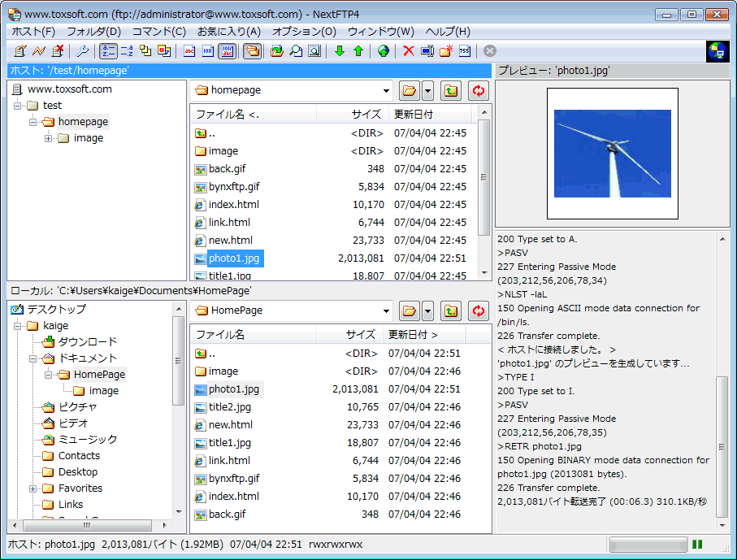Select title2.jpg in local file list
This screenshot has height=560, width=737.
tap(230, 407)
